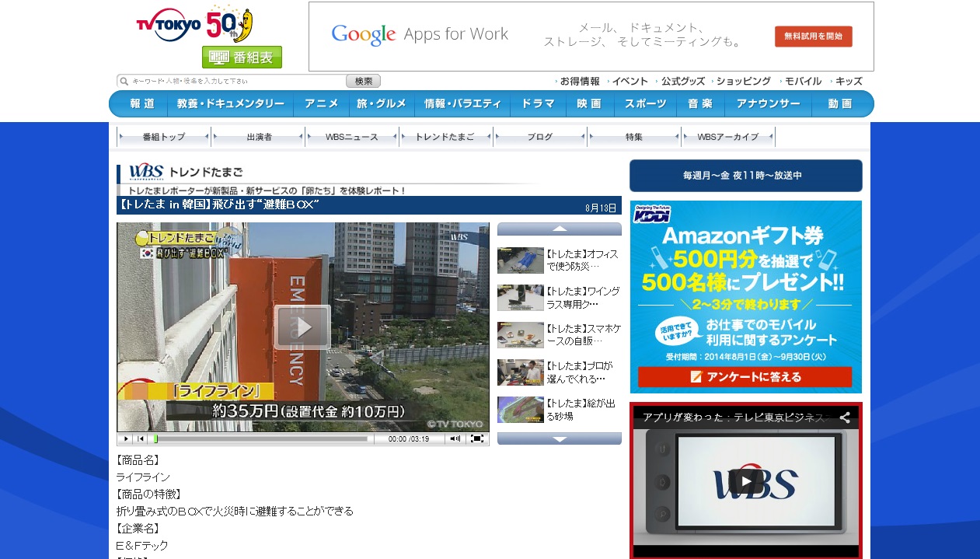Select アナウンサー category

coord(768,103)
